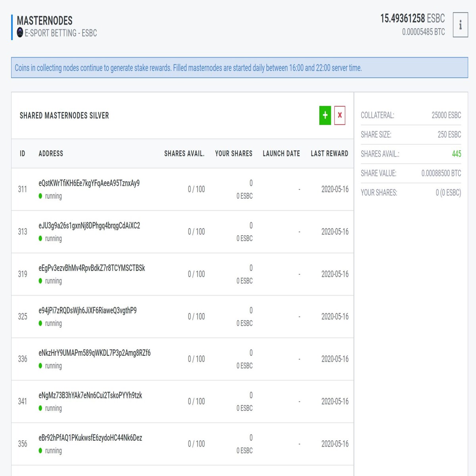476x476 pixels.
Task: Click the share size value 250 ESBC
Action: 449,134
